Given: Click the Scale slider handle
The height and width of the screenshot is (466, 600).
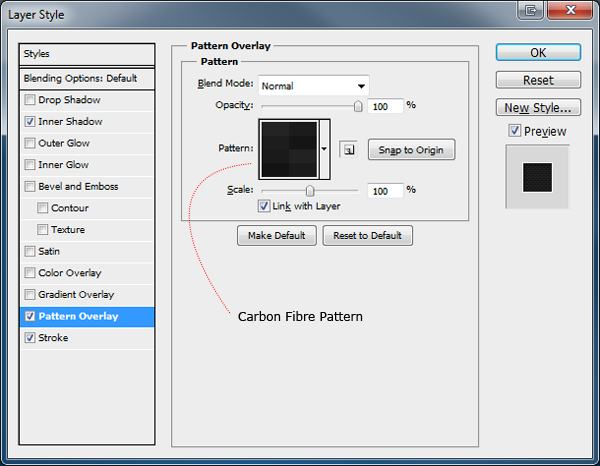Looking at the screenshot, I should 310,191.
